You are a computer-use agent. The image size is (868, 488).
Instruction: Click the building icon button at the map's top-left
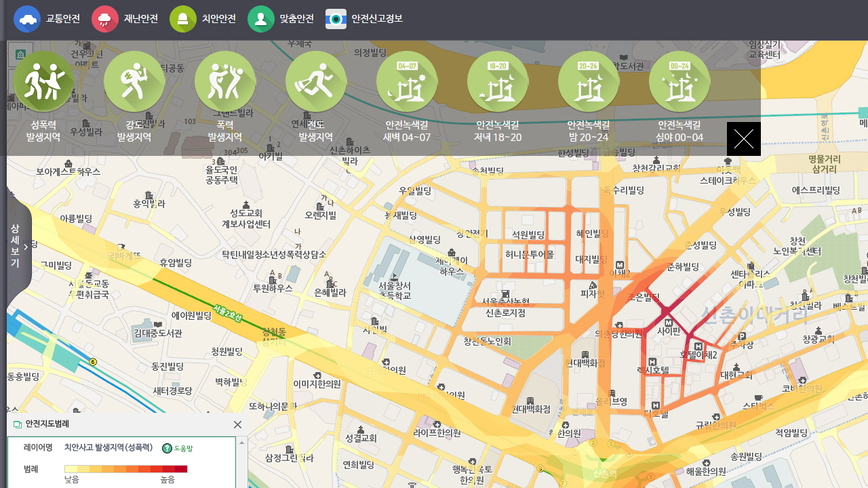point(20,54)
